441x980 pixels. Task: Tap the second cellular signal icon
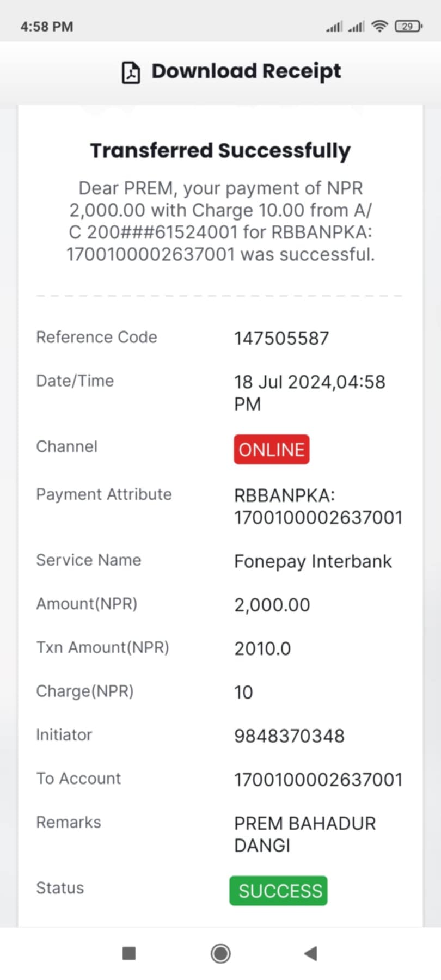[356, 26]
